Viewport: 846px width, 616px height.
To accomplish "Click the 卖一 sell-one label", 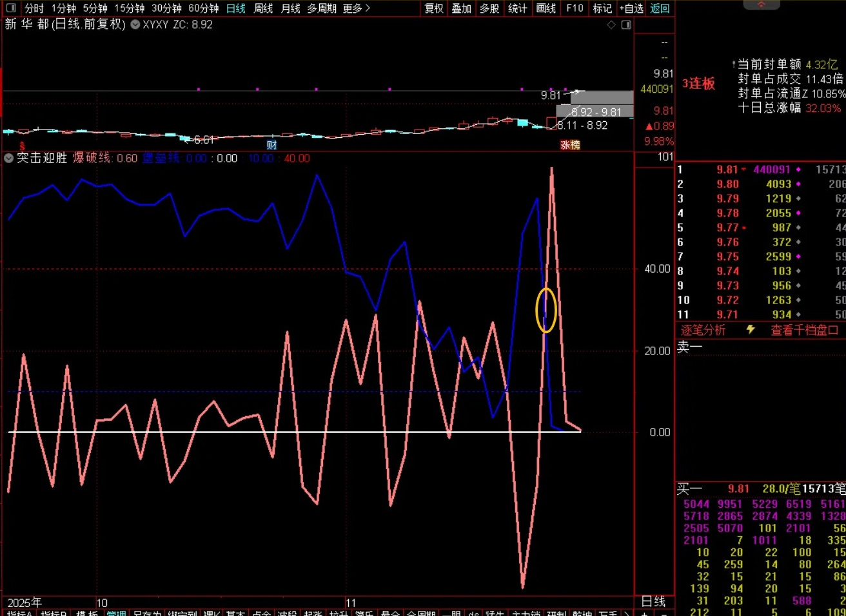I will pos(689,347).
